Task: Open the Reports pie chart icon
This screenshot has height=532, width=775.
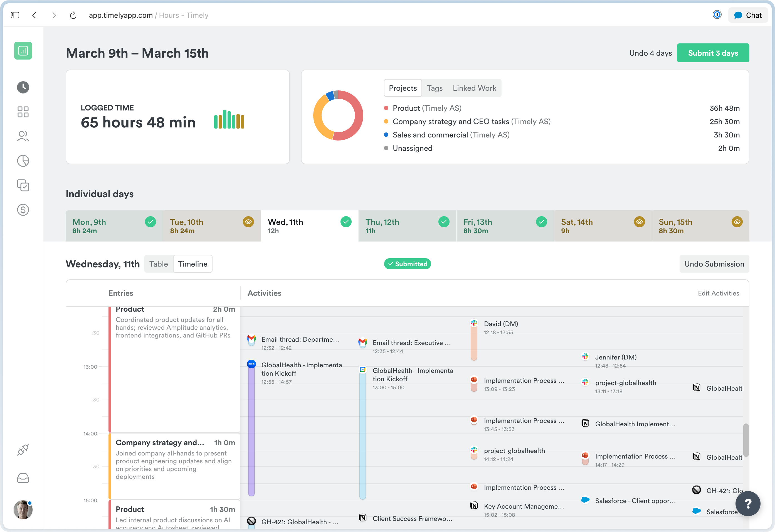Action: (23, 161)
